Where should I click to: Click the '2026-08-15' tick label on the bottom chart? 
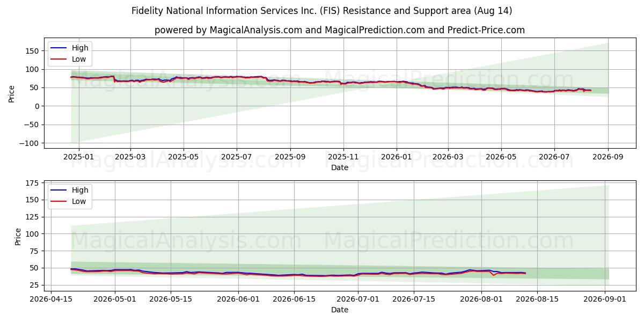point(537,300)
